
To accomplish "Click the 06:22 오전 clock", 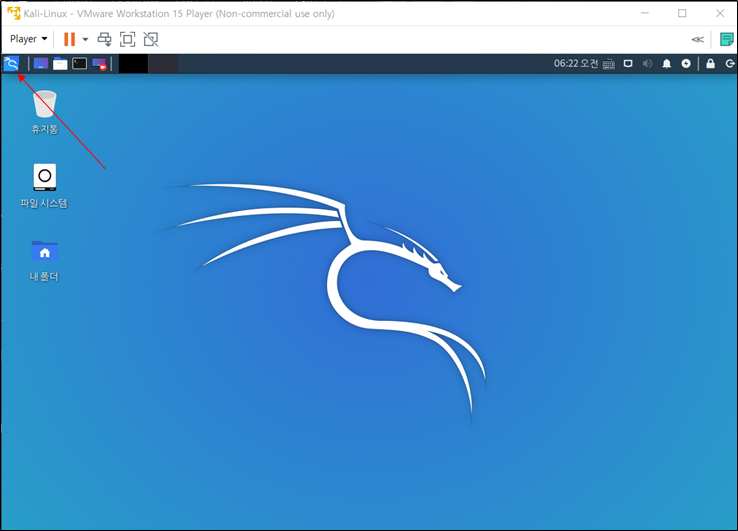I will tap(576, 64).
